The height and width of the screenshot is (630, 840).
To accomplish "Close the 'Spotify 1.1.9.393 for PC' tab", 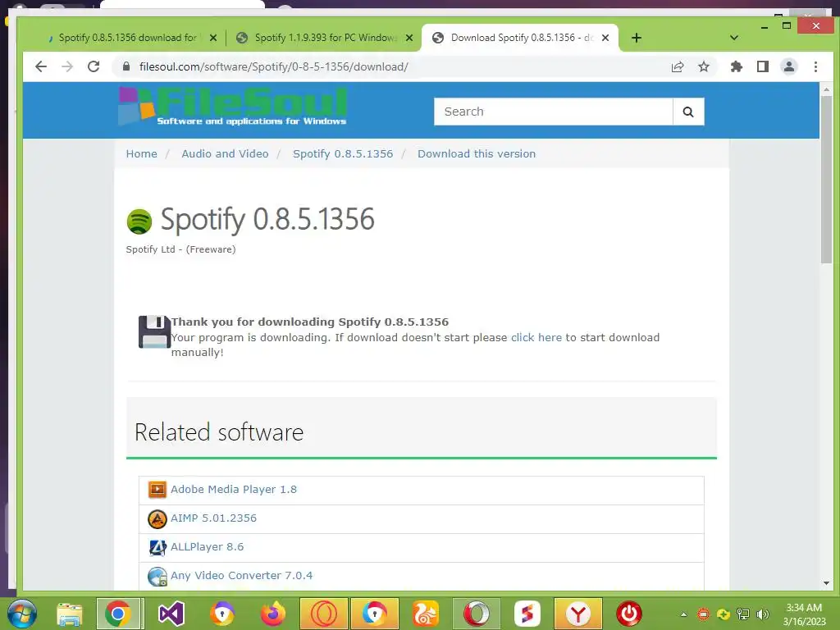I will click(409, 38).
